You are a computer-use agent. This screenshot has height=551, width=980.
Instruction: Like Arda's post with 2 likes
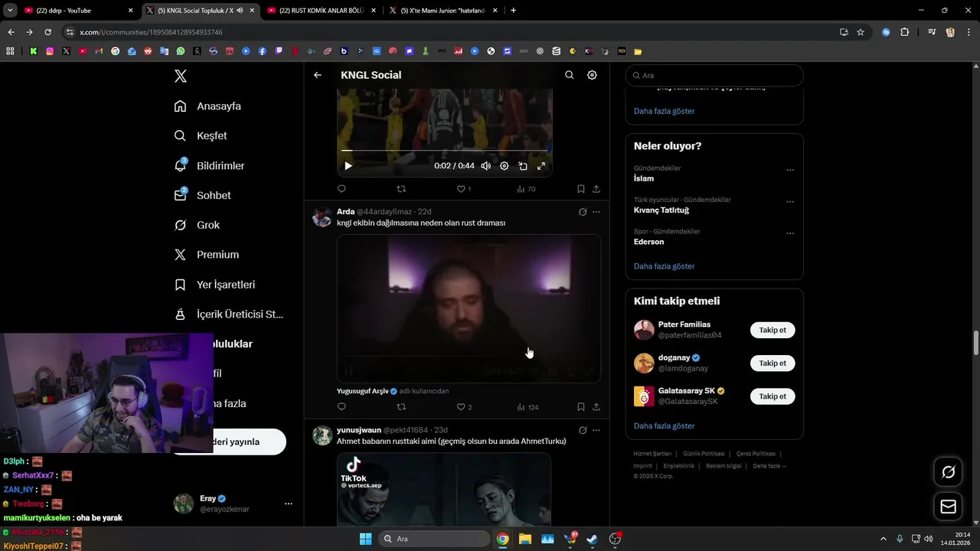[x=464, y=407]
